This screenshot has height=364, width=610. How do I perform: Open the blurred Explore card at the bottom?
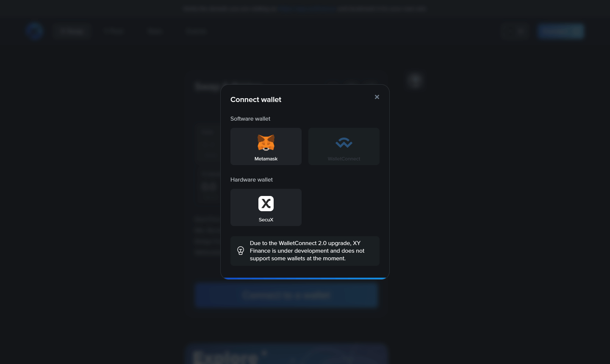click(286, 354)
